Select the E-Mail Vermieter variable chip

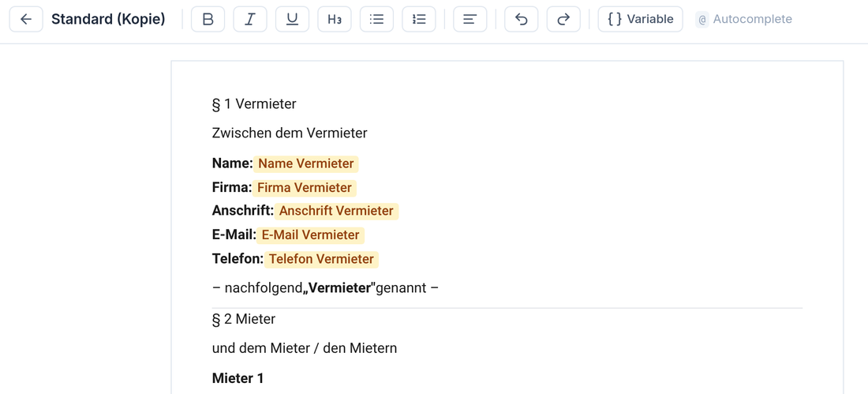[311, 235]
